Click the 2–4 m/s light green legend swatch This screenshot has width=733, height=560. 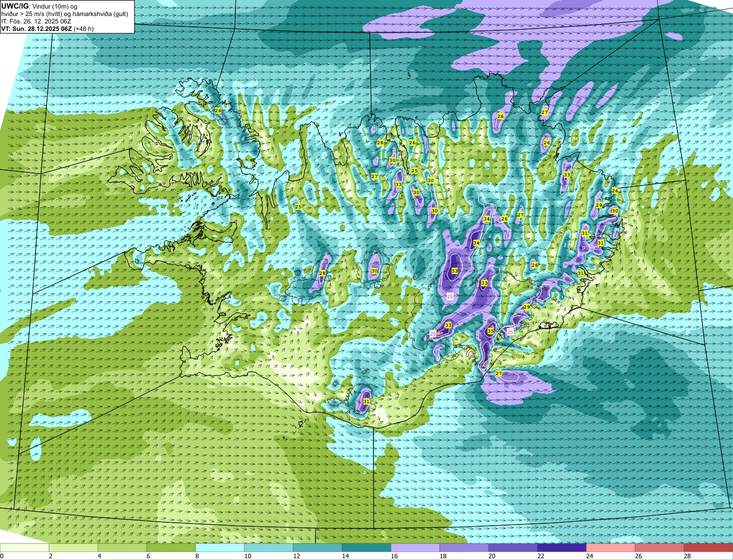tap(74, 548)
